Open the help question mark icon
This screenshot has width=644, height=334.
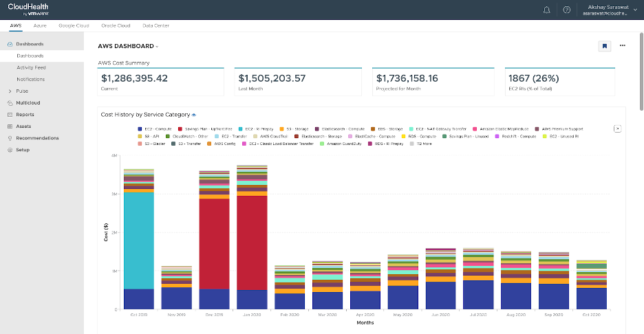click(567, 10)
